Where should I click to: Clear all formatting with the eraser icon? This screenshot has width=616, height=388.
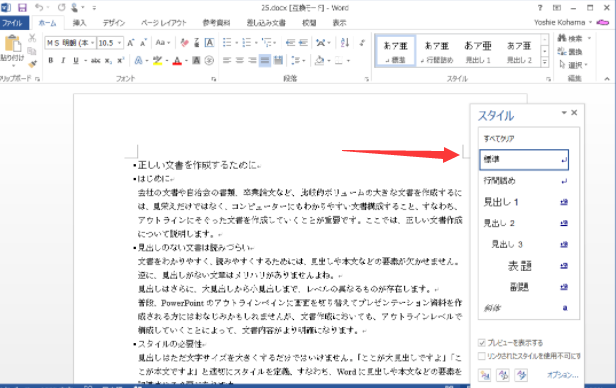pyautogui.click(x=184, y=42)
